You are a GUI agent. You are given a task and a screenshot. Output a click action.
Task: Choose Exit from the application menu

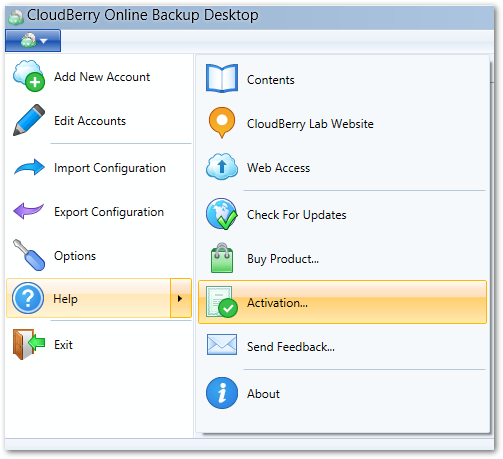point(99,344)
